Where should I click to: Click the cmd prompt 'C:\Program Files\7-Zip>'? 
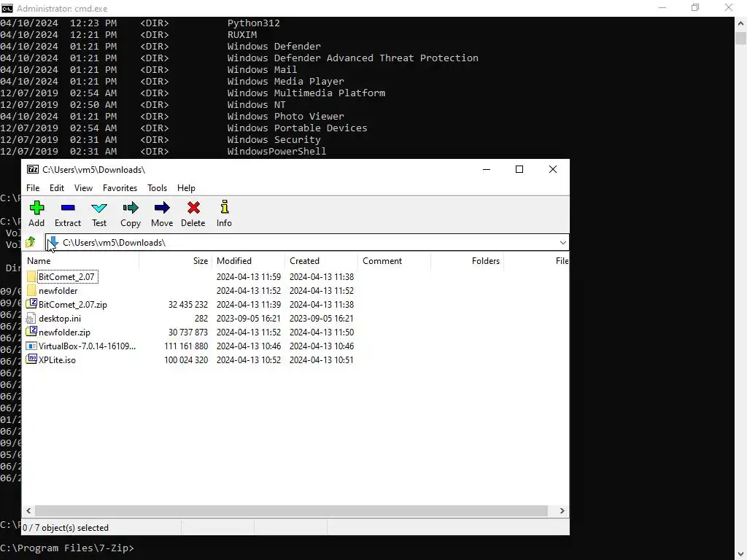coord(67,548)
